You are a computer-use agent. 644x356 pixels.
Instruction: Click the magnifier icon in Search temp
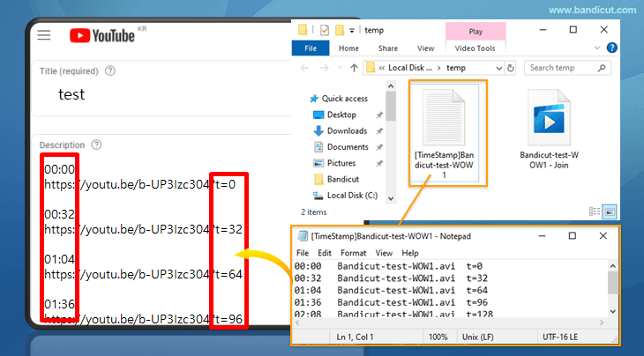(602, 68)
